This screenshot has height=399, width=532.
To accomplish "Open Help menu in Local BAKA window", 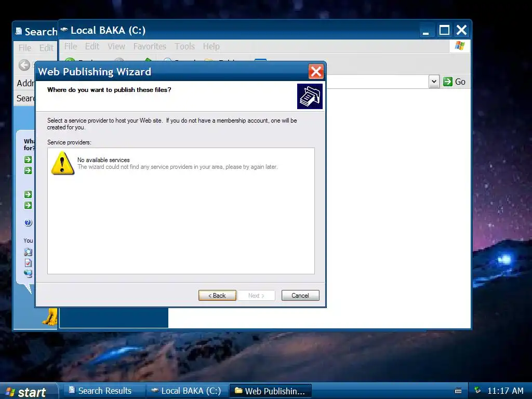I will [x=211, y=46].
